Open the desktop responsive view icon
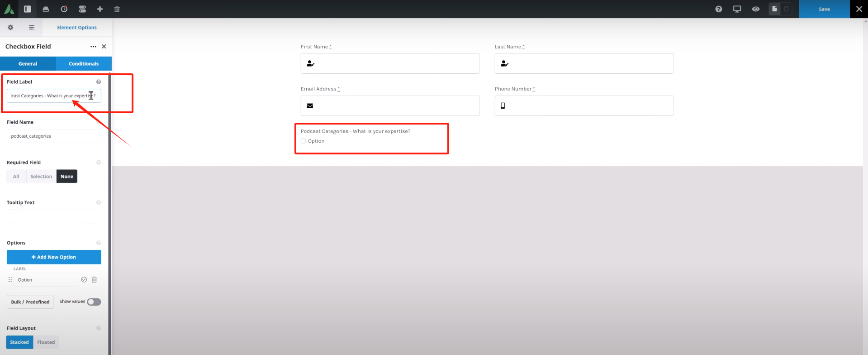The image size is (868, 355). (x=737, y=9)
